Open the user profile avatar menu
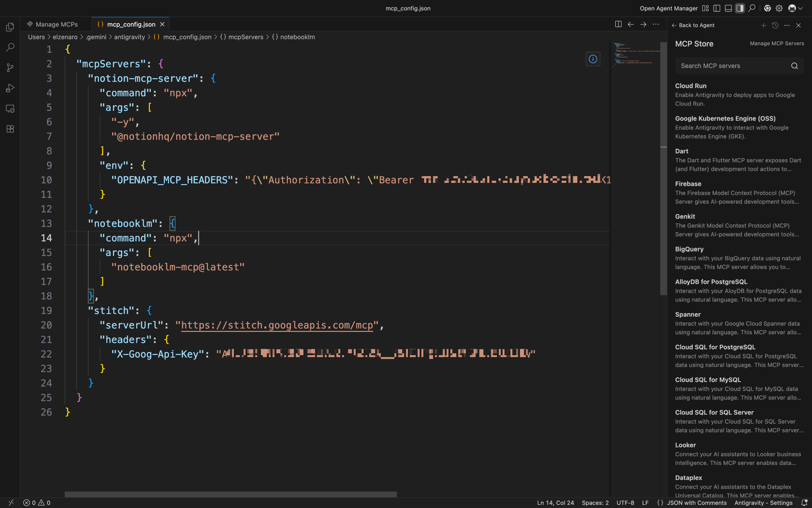Image resolution: width=812 pixels, height=508 pixels. coord(795,8)
